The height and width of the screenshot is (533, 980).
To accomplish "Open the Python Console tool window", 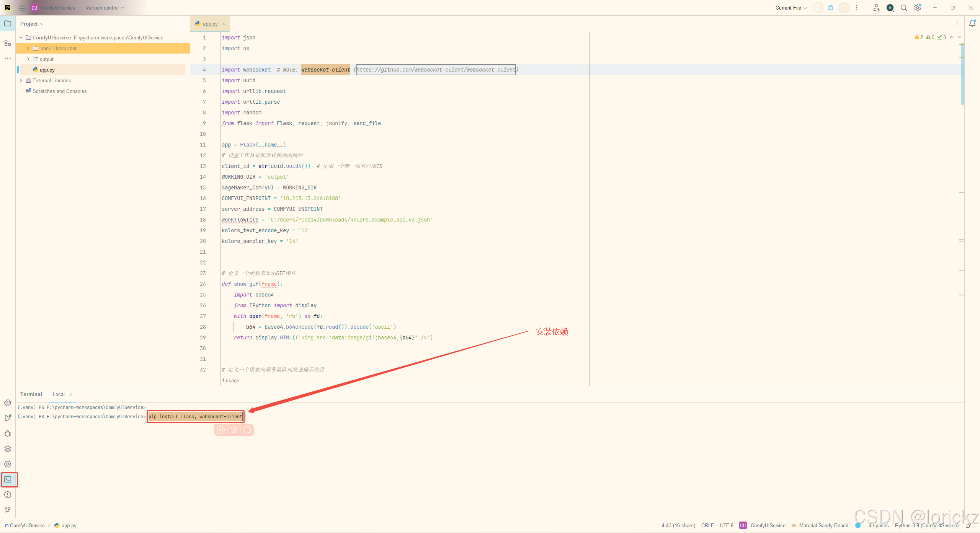I will tap(8, 403).
